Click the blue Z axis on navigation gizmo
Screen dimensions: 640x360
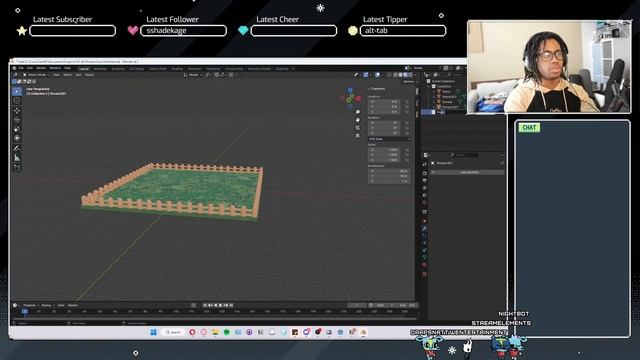tap(350, 90)
